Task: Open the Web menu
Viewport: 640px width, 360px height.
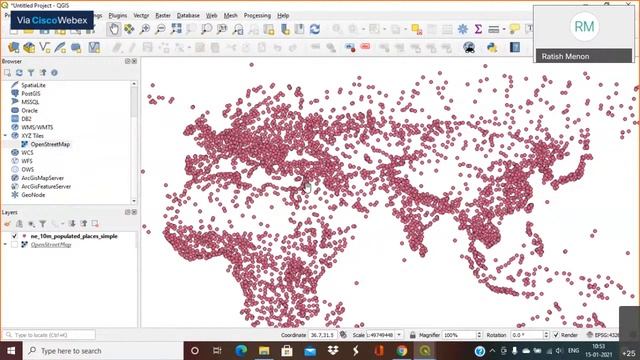Action: pyautogui.click(x=211, y=16)
